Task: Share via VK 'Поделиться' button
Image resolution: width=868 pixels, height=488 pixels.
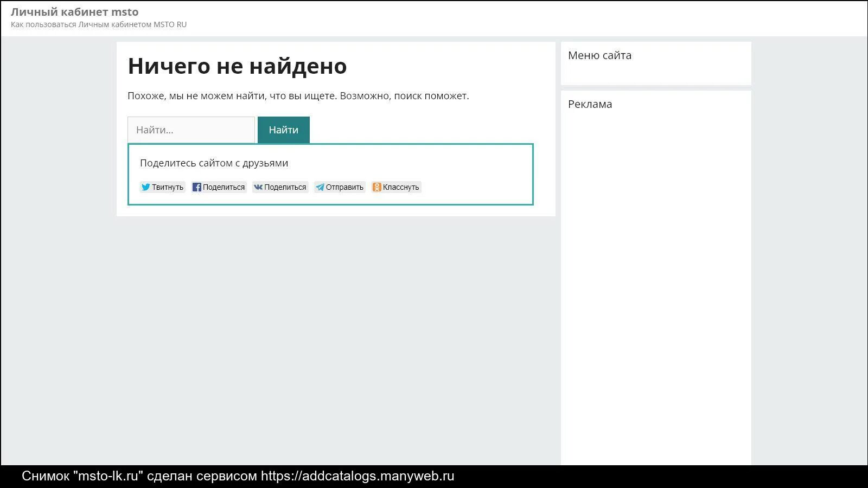Action: point(280,187)
